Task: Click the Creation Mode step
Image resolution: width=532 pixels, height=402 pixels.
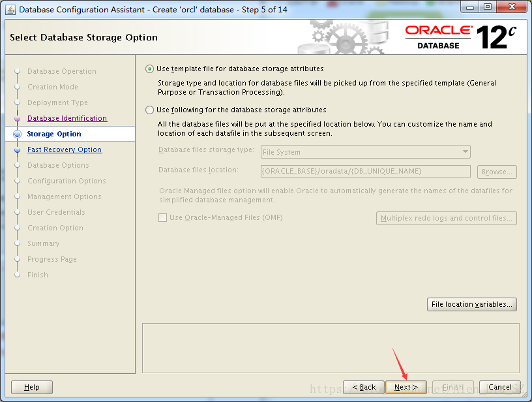Action: [53, 87]
